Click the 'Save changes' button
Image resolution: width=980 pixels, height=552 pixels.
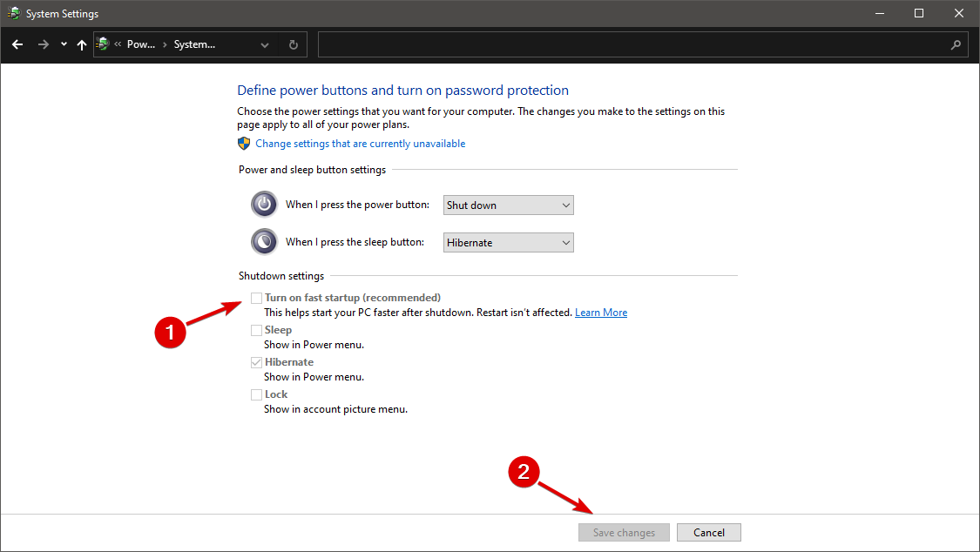pyautogui.click(x=624, y=533)
